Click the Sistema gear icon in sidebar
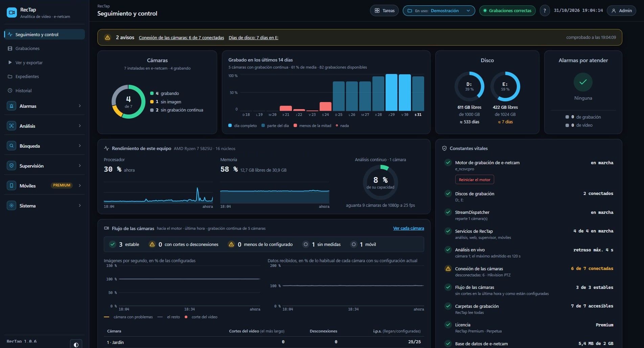 (x=11, y=205)
